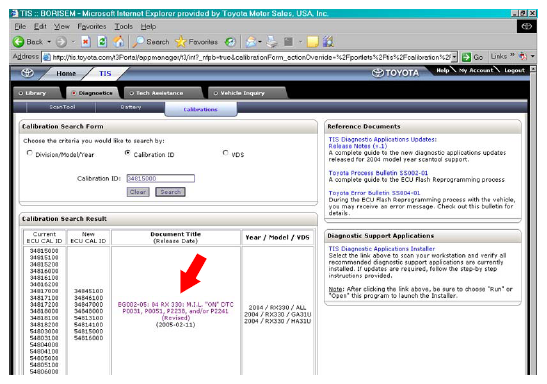Open the Tech Assistance tab

(x=160, y=93)
